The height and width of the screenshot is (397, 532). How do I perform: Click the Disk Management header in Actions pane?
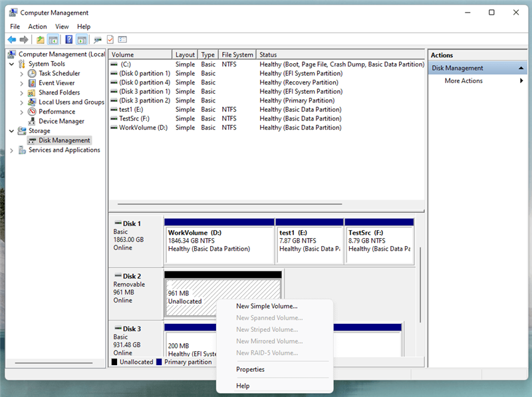point(458,67)
